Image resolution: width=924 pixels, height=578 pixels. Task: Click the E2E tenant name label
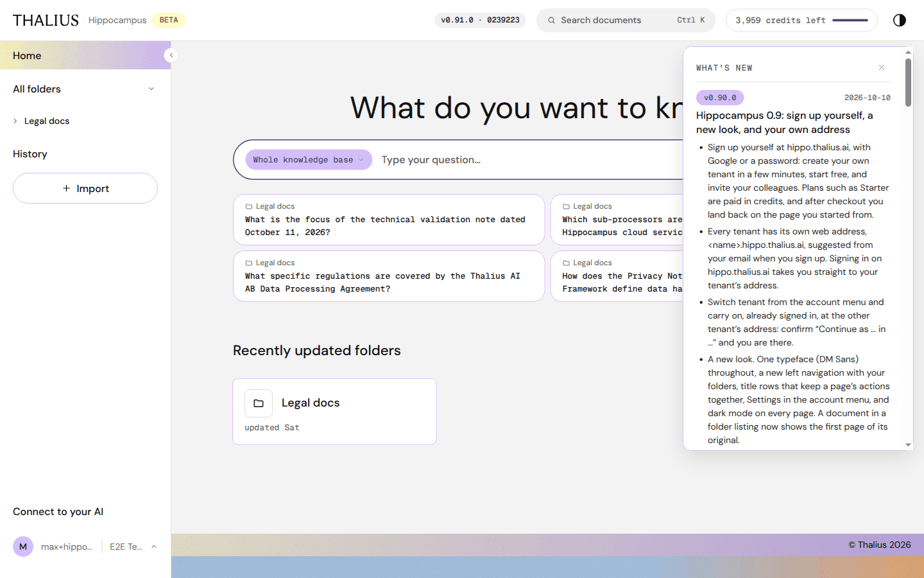pyautogui.click(x=126, y=547)
